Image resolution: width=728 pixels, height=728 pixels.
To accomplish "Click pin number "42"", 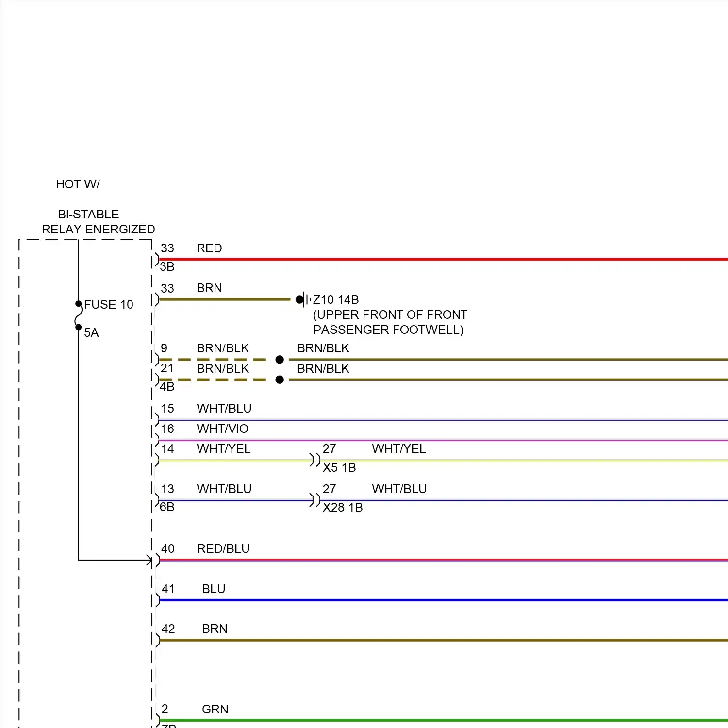I will click(168, 629).
